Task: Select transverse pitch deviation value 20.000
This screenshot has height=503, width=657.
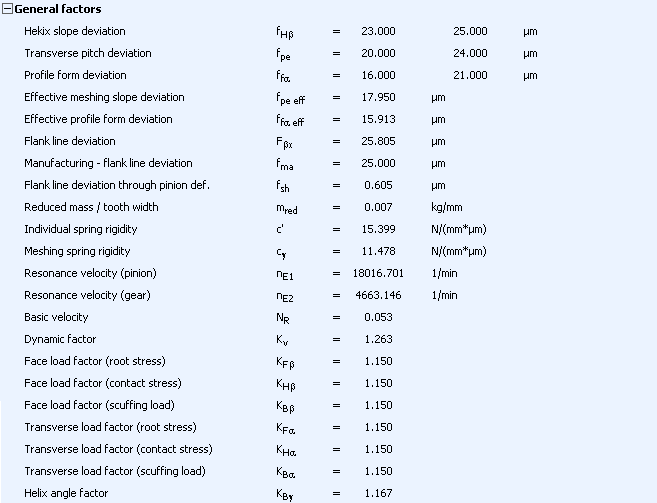Action: (x=378, y=53)
